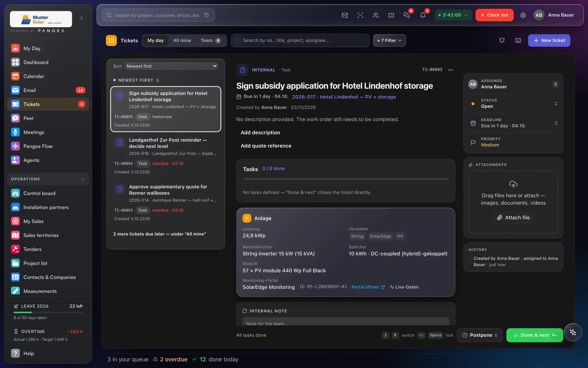The height and width of the screenshot is (368, 588).
Task: Switch to the My day tab
Action: click(x=155, y=40)
